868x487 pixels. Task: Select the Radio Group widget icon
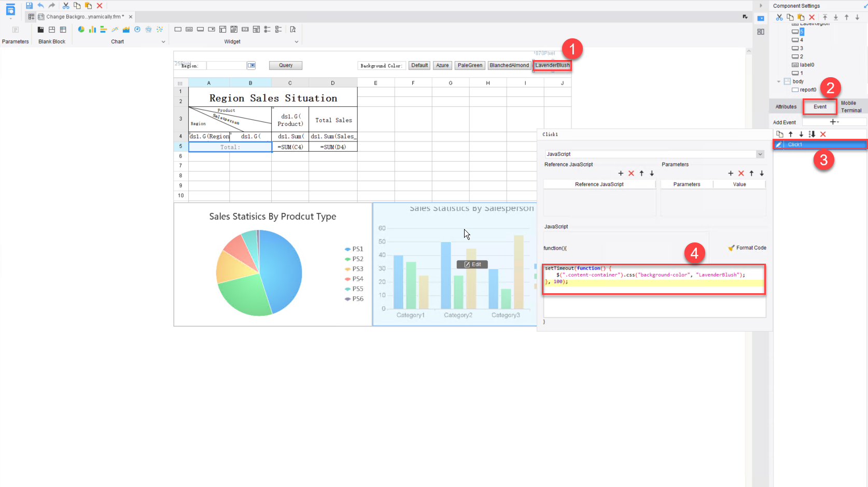point(267,30)
